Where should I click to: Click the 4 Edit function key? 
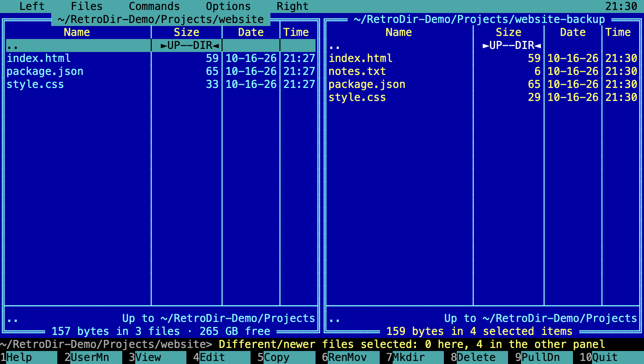(x=222, y=357)
